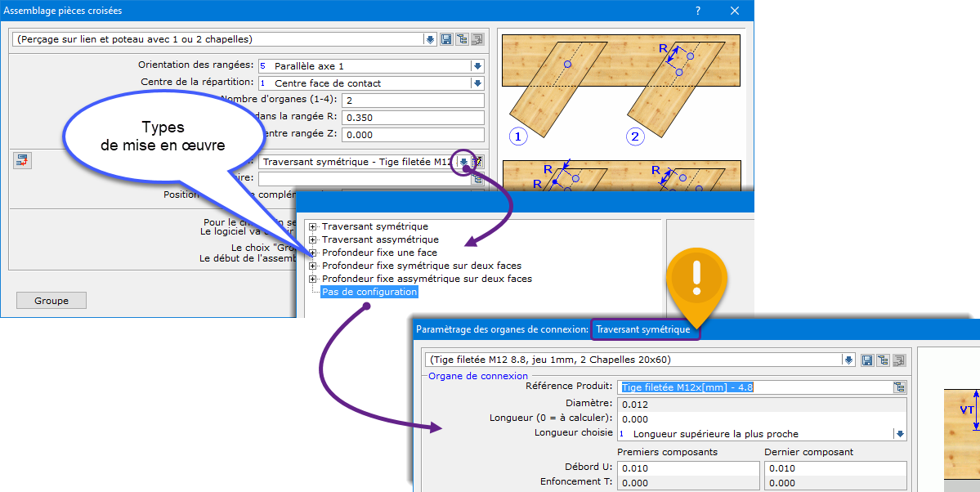
Task: Select Pas de configuration in the tree
Action: (369, 292)
